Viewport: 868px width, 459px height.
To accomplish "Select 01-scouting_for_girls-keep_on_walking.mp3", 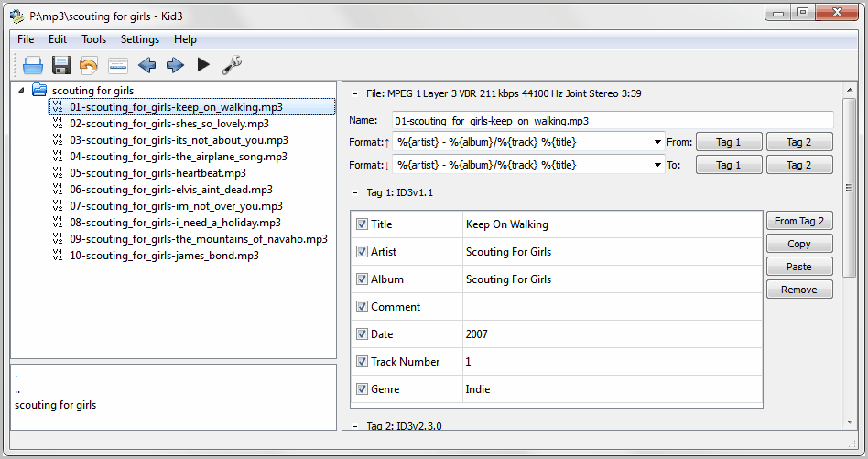I will (x=176, y=107).
